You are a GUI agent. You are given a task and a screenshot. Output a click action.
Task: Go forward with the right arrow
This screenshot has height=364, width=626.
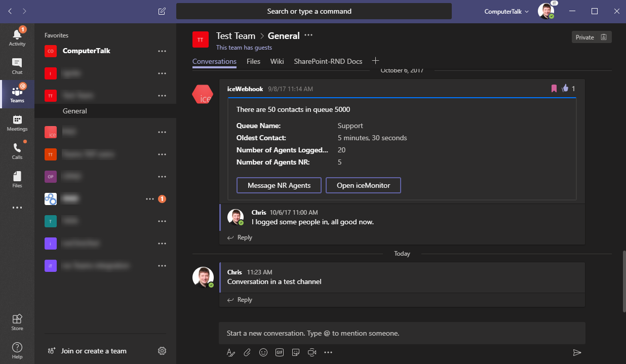(x=25, y=11)
